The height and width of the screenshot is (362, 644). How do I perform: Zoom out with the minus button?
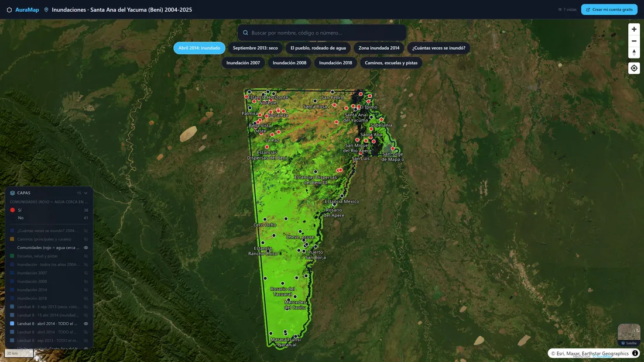(633, 41)
